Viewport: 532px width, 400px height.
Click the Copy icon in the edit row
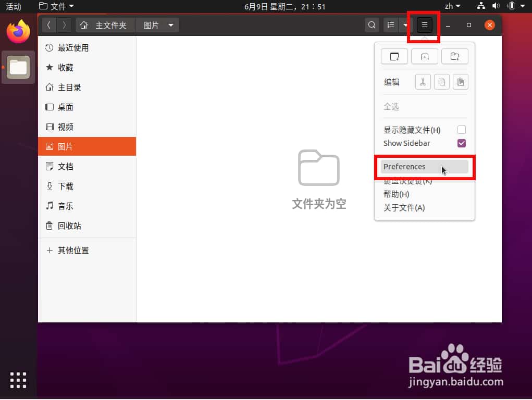[x=441, y=82]
